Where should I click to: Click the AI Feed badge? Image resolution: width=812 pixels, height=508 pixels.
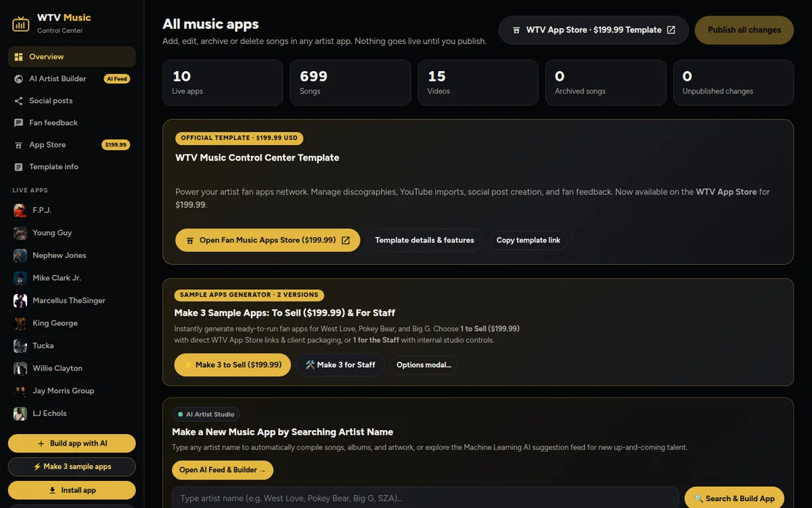[117, 79]
